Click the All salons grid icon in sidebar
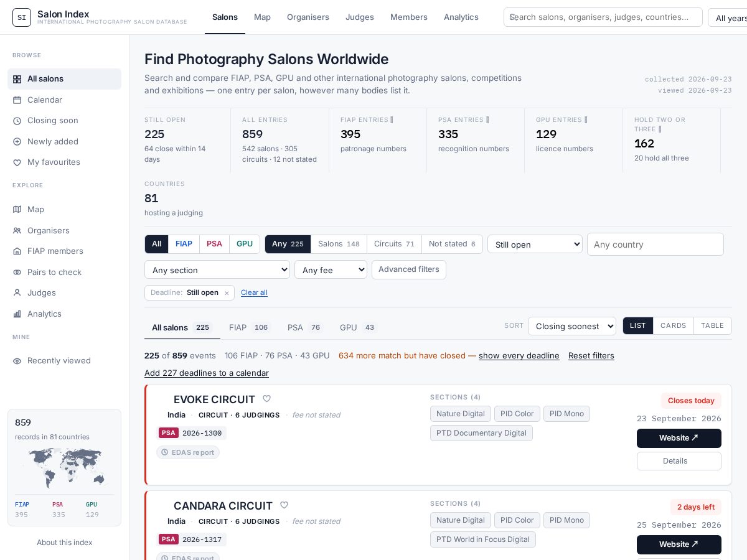 click(x=17, y=79)
